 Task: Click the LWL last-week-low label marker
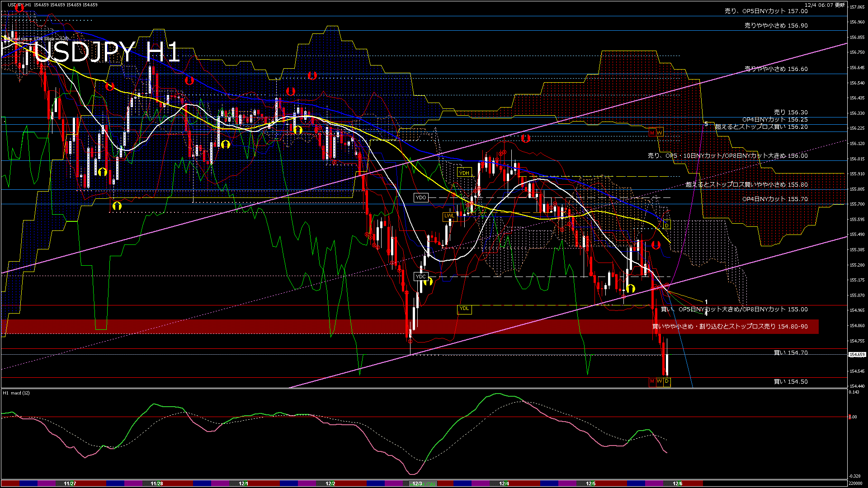pyautogui.click(x=449, y=216)
